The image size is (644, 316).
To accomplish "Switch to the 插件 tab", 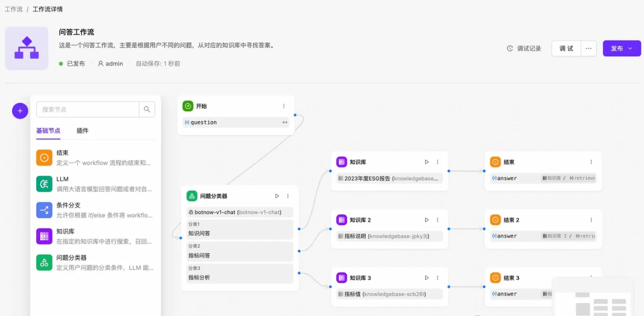I will click(83, 131).
